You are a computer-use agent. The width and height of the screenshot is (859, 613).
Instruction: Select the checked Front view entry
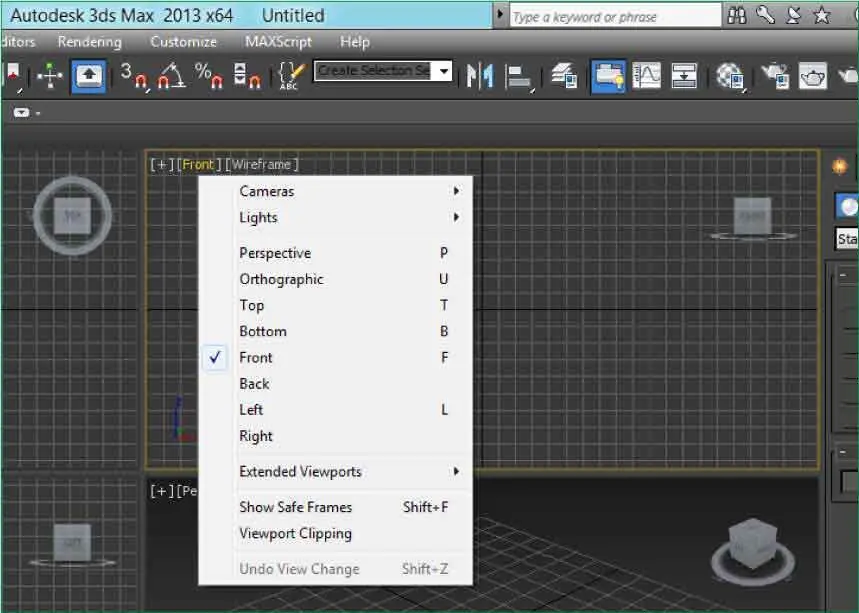point(335,358)
